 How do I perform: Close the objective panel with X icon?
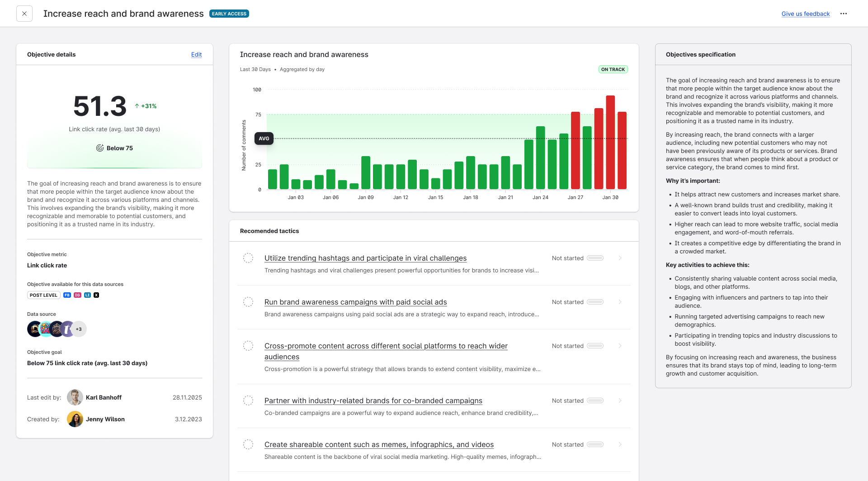tap(24, 14)
